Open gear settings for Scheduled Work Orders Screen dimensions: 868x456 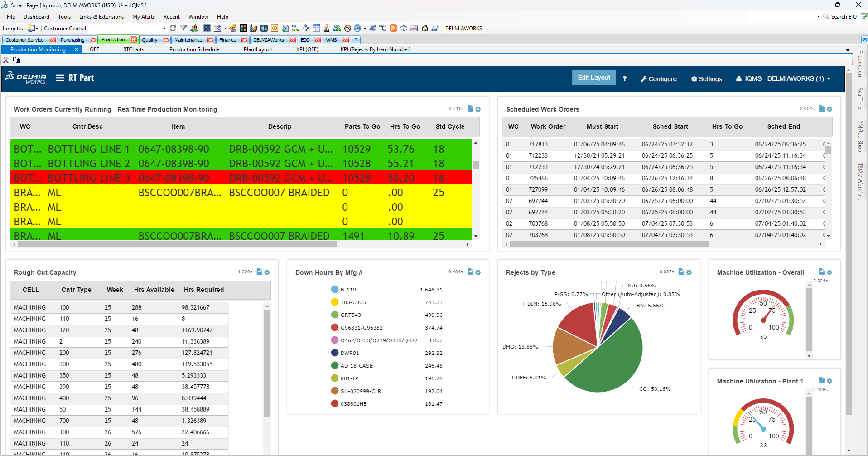tap(829, 109)
